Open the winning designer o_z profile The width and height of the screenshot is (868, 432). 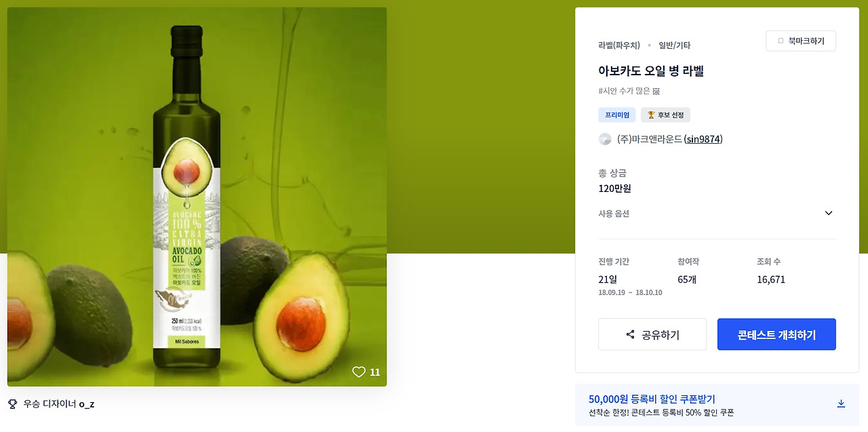pos(87,404)
